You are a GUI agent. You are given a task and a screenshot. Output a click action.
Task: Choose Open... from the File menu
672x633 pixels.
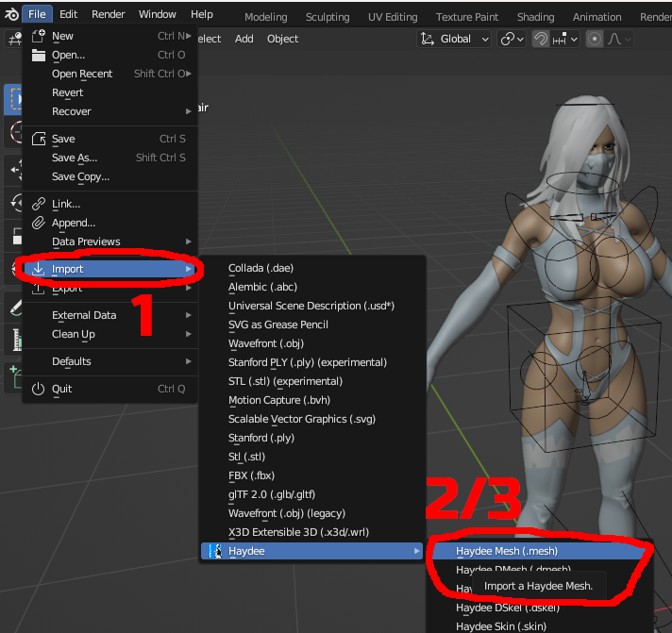[x=110, y=55]
